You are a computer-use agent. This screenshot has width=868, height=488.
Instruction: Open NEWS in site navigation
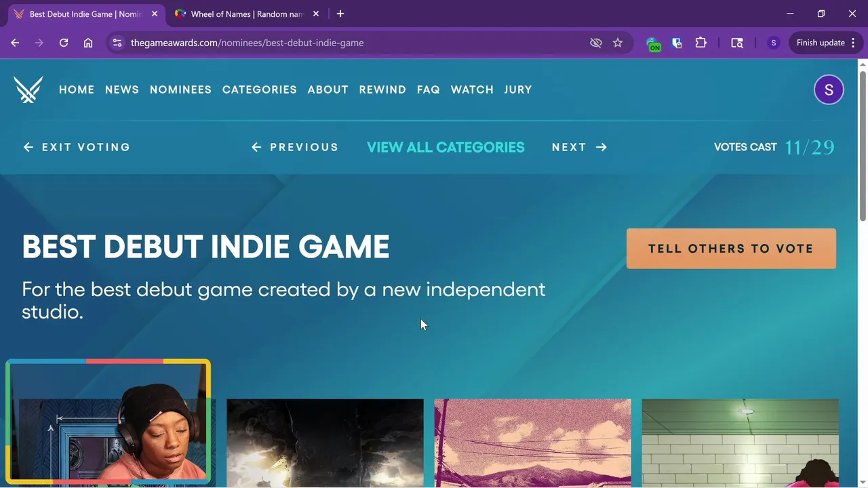pyautogui.click(x=122, y=89)
